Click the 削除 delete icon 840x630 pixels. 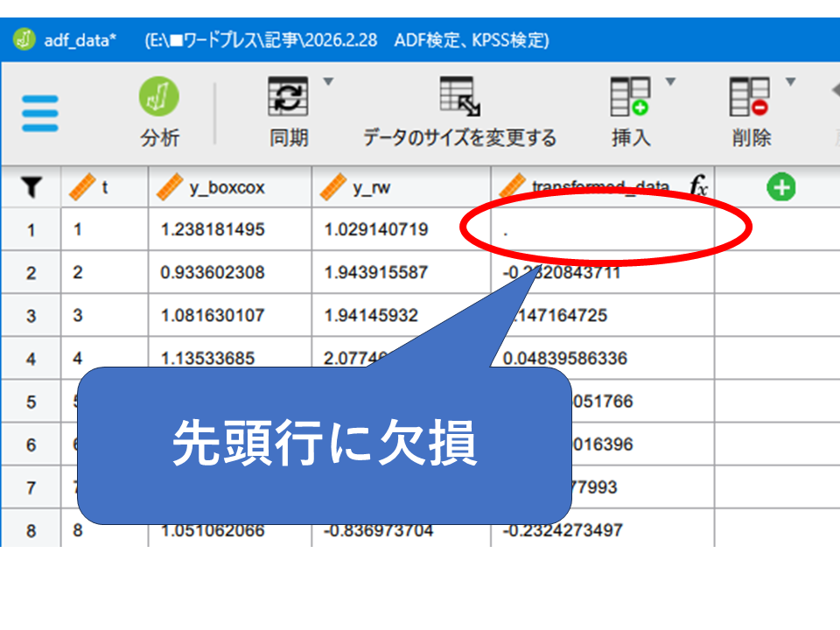click(751, 97)
